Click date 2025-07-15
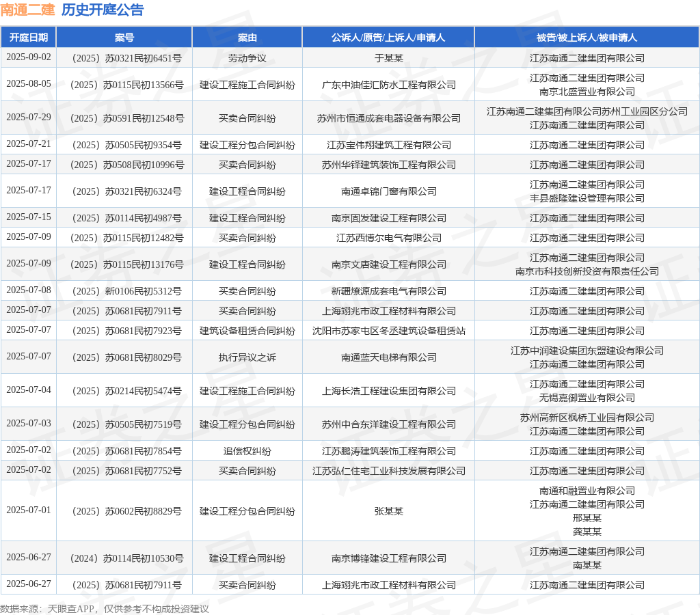Viewport: 700px width, 615px height. (29, 217)
